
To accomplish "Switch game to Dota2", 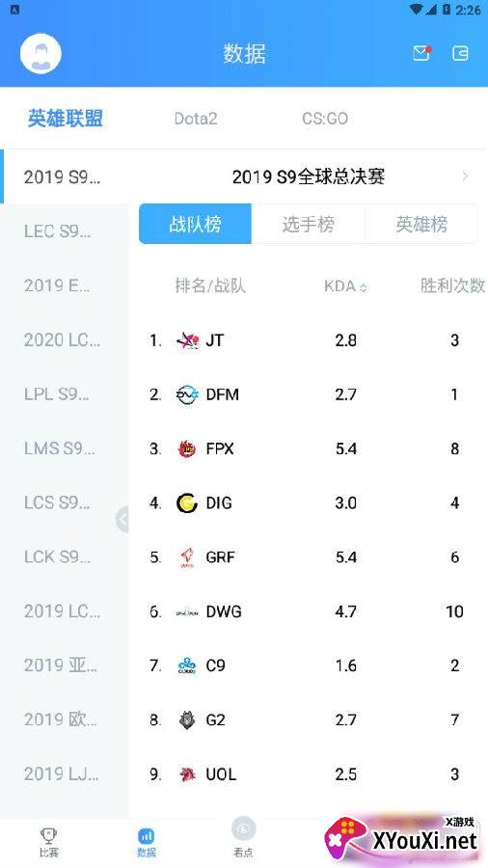I will point(196,119).
